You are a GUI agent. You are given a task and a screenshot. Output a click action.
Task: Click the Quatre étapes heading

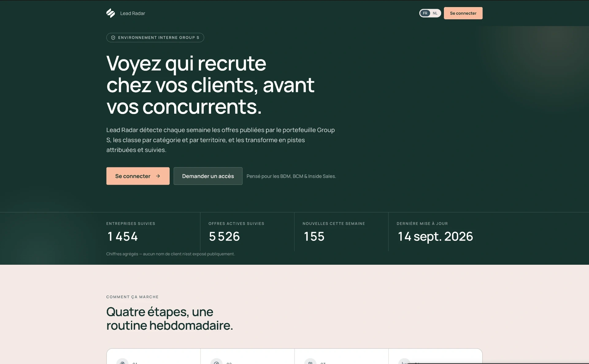tap(170, 319)
